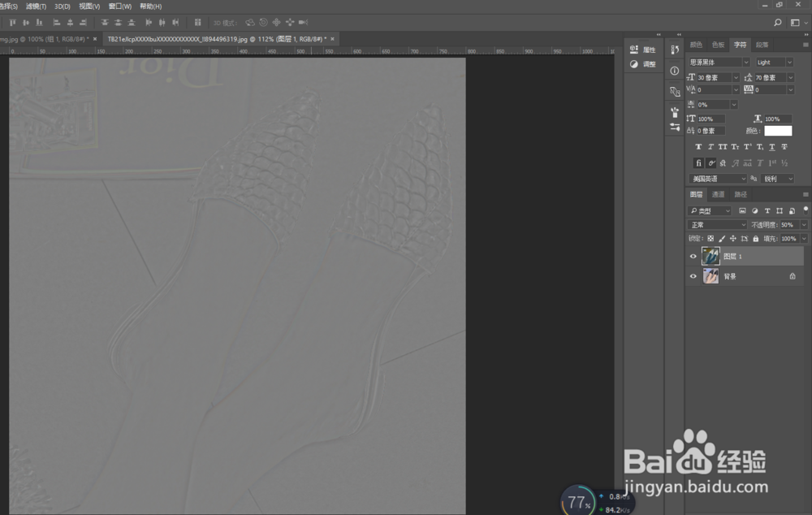Click the align top edges icon
This screenshot has height=515, width=812.
pos(12,22)
